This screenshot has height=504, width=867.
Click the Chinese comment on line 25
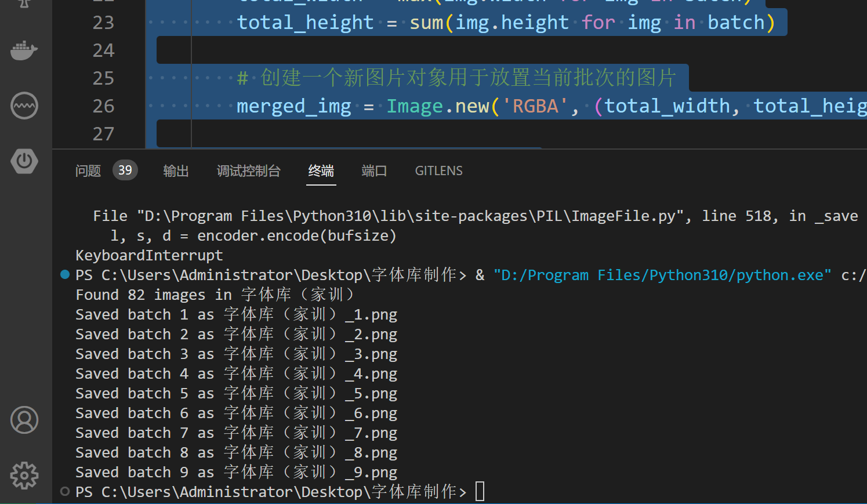coord(457,78)
